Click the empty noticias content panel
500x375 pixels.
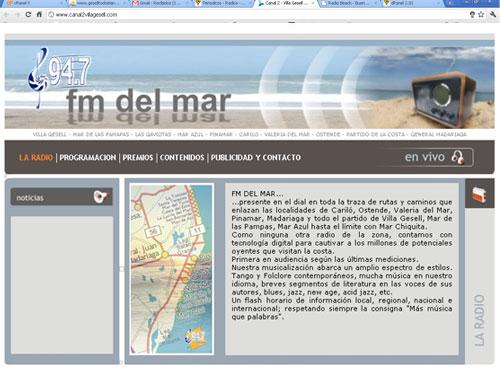pos(62,285)
